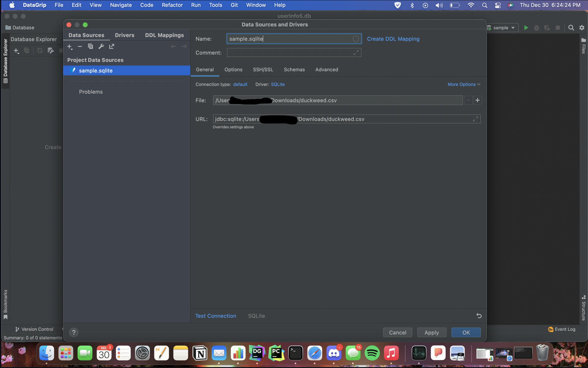The width and height of the screenshot is (588, 368).
Task: Add a new data source
Action: tap(70, 46)
